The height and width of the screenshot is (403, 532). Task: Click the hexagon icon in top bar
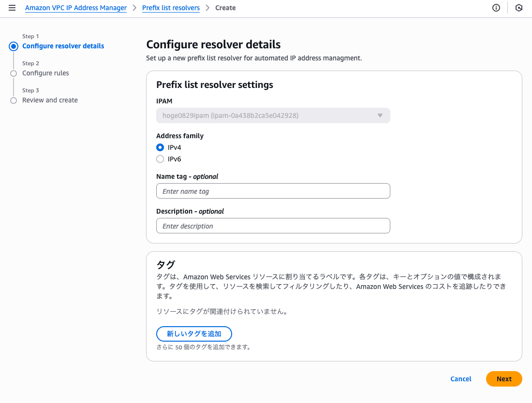click(x=519, y=8)
